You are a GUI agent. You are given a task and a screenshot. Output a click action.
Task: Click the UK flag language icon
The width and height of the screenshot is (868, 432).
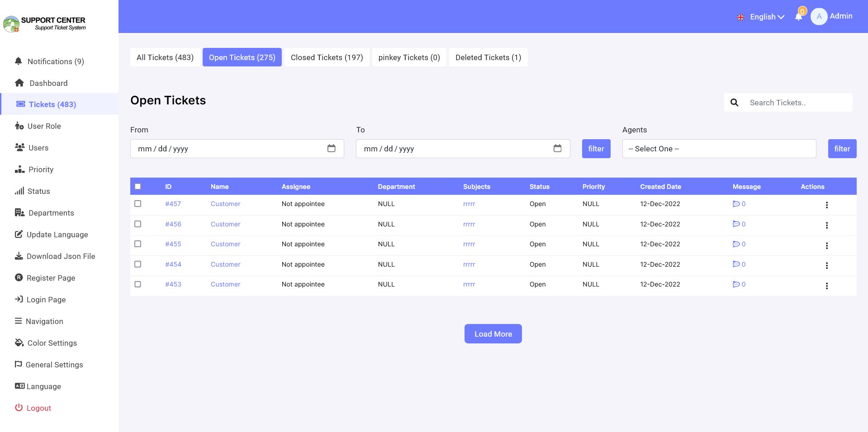[x=740, y=17]
